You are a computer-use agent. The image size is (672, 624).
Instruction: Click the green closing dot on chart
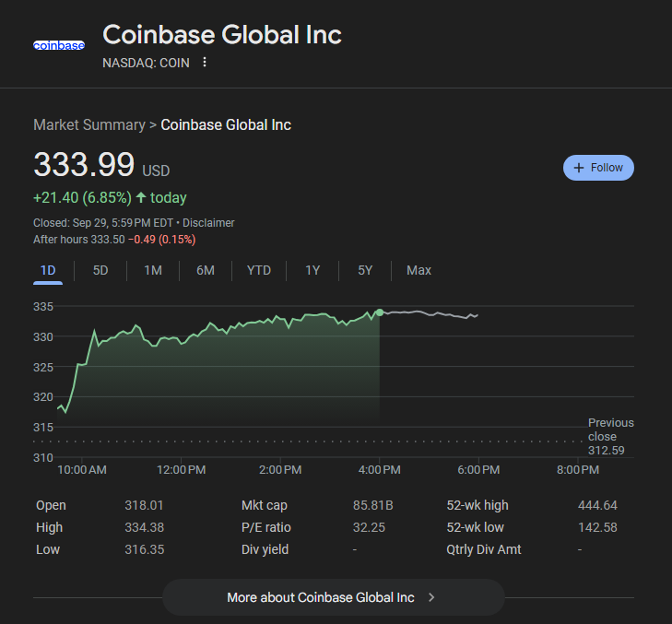tap(380, 312)
